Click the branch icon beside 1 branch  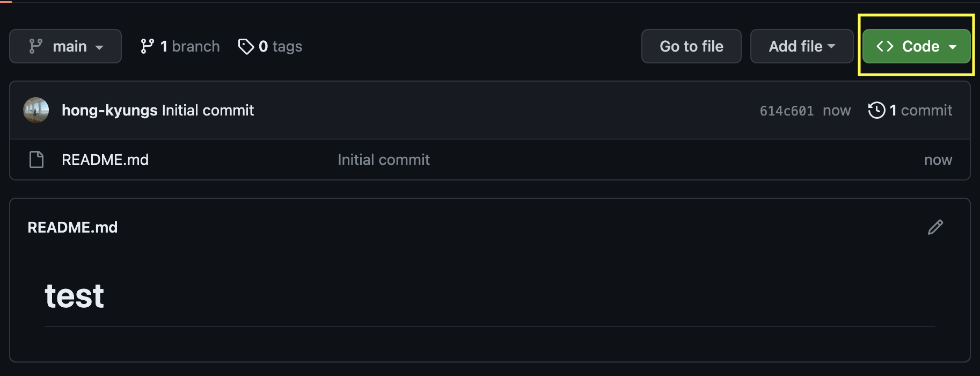click(x=147, y=46)
